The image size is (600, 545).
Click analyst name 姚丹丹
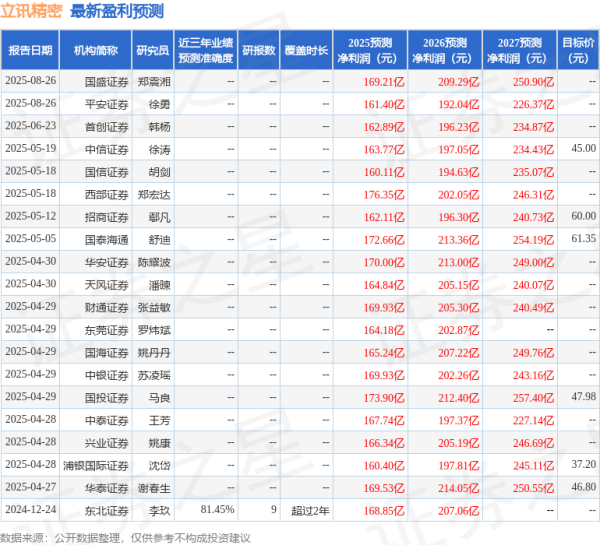tap(154, 352)
